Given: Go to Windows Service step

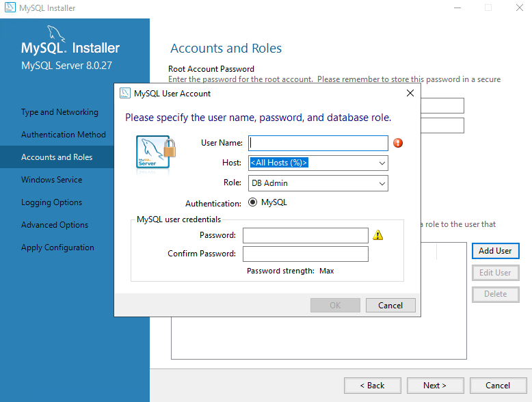Looking at the screenshot, I should tap(51, 180).
